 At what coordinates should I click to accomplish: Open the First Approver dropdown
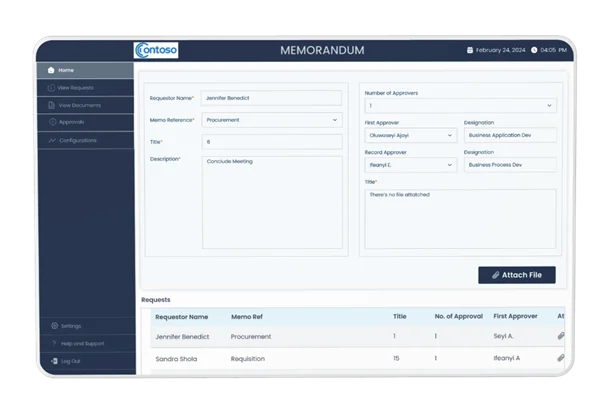(450, 136)
